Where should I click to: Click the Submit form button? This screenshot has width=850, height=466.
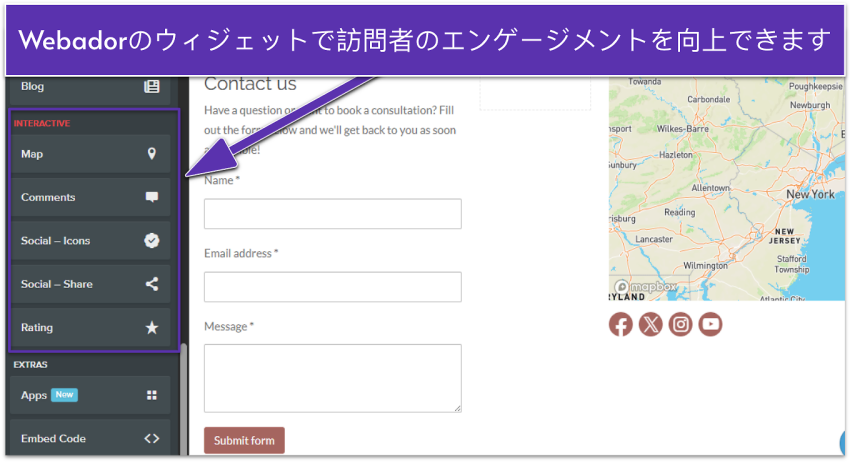click(x=244, y=441)
